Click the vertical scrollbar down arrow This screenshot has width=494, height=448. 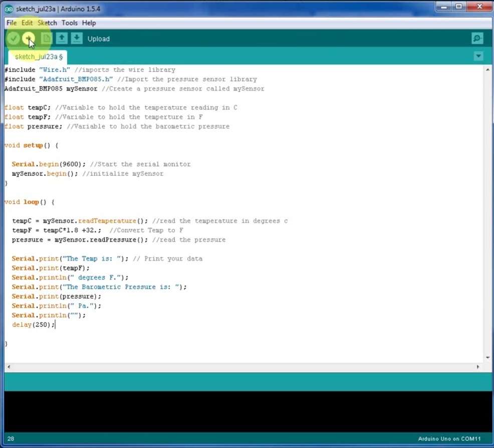click(487, 358)
